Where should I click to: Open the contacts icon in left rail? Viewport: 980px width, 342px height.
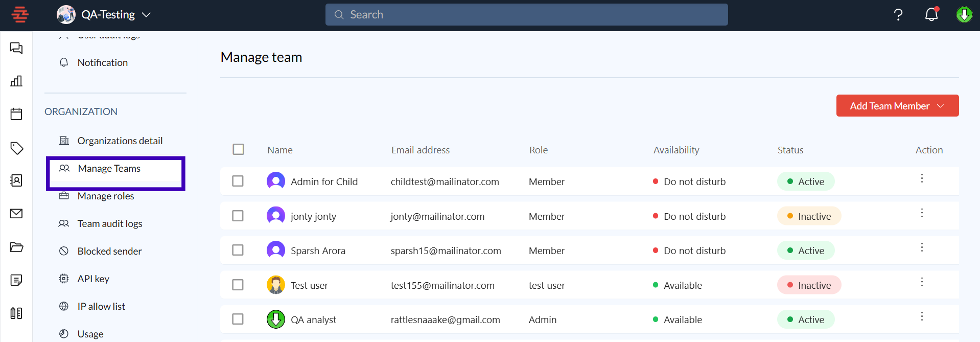point(16,180)
